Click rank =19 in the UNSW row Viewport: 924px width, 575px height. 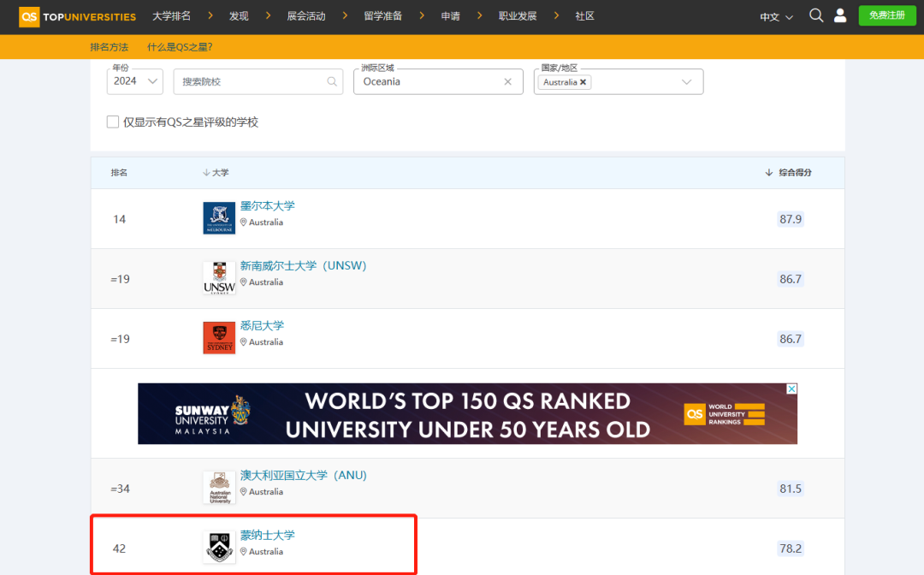click(x=121, y=279)
